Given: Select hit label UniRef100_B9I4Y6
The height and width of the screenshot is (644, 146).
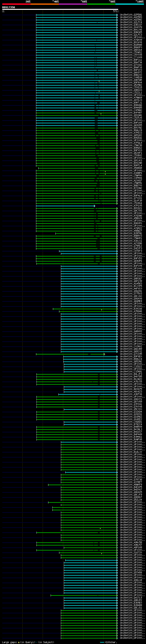Looking at the screenshot, I should click(131, 42).
